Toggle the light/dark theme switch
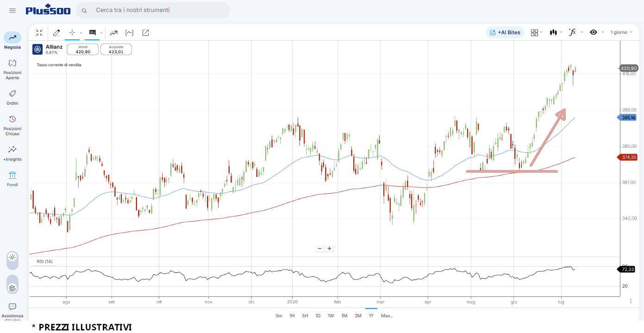 [x=13, y=260]
